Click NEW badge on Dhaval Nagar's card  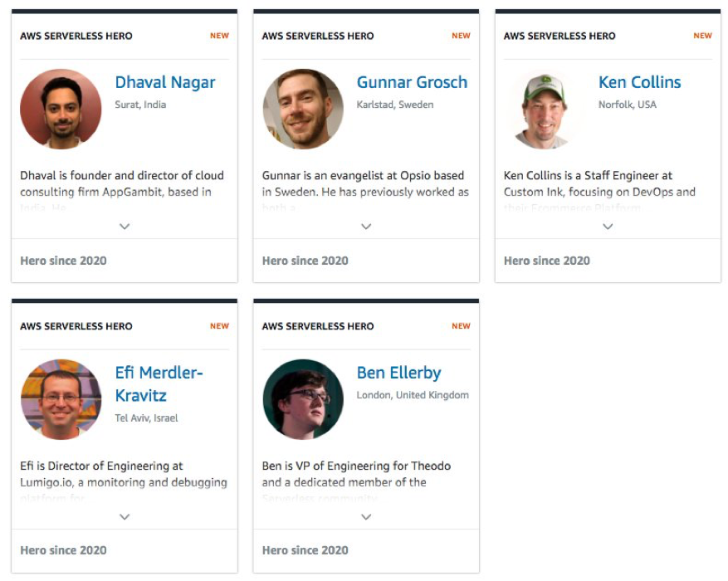click(219, 36)
